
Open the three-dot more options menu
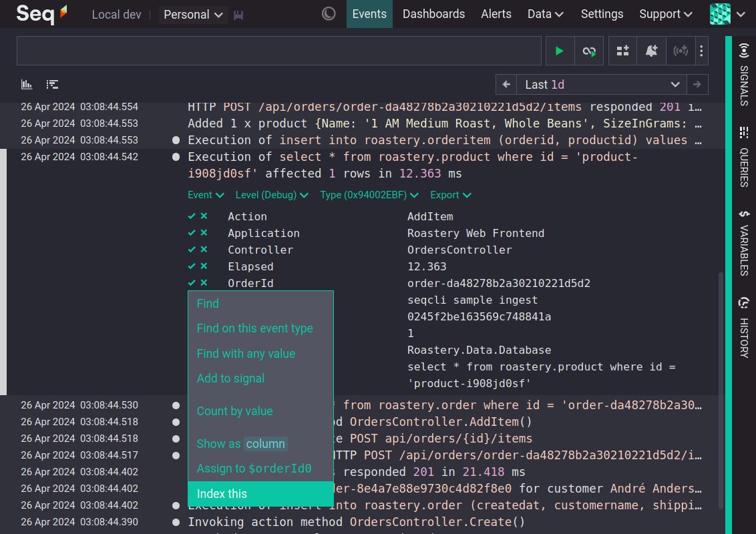click(x=701, y=51)
